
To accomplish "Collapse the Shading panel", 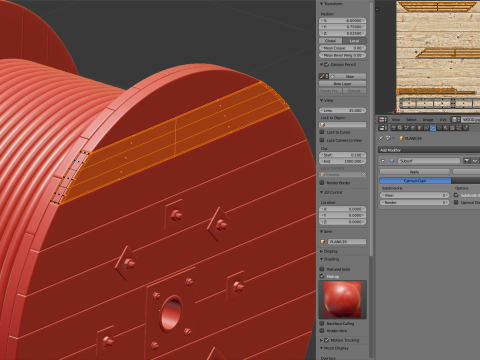I will point(322,259).
